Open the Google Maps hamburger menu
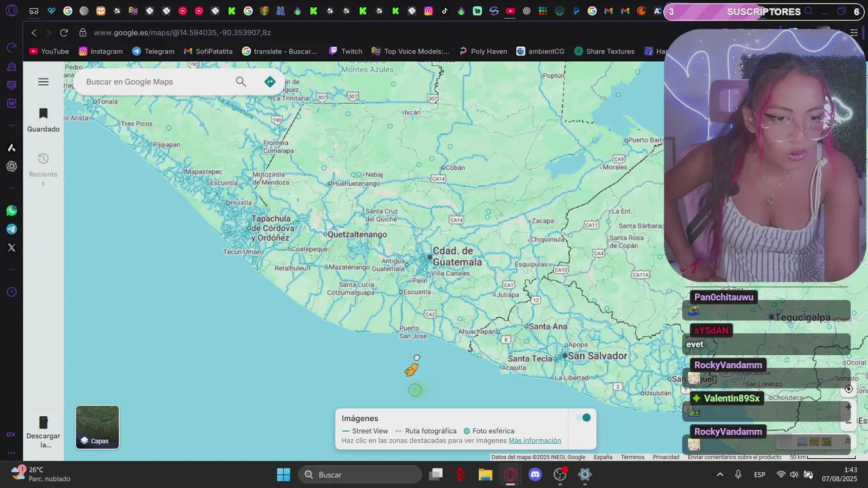Image resolution: width=868 pixels, height=488 pixels. click(x=43, y=82)
